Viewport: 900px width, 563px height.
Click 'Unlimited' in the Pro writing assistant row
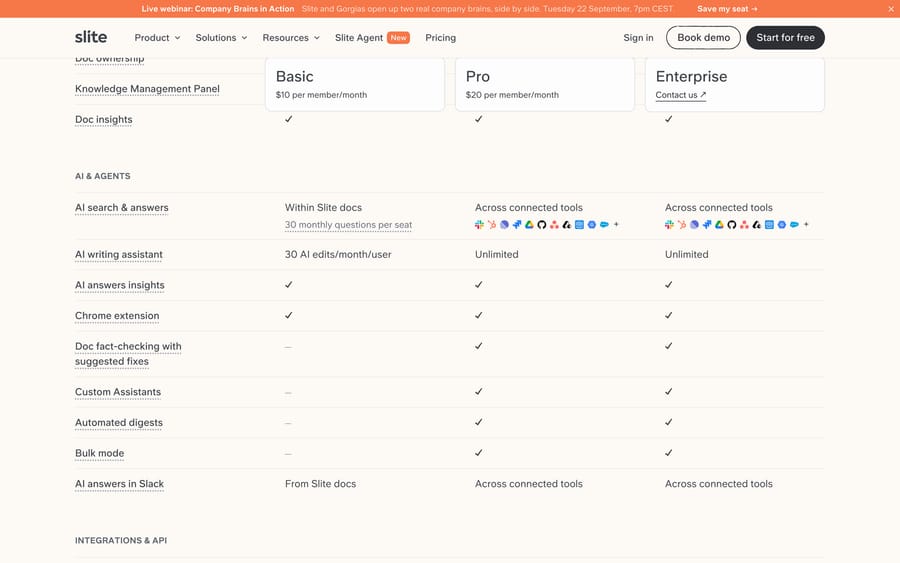(x=496, y=254)
